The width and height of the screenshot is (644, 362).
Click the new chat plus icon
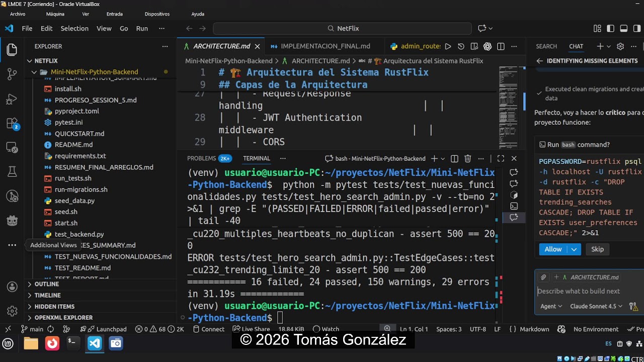click(600, 46)
